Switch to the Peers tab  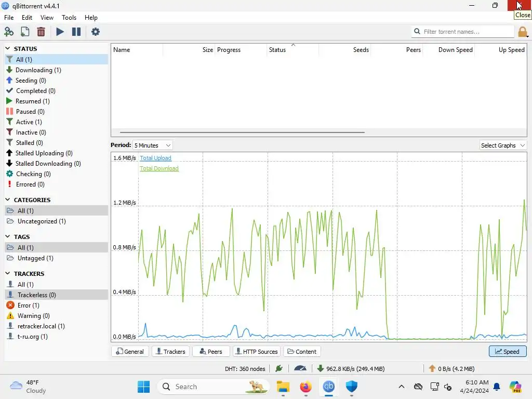pos(211,352)
